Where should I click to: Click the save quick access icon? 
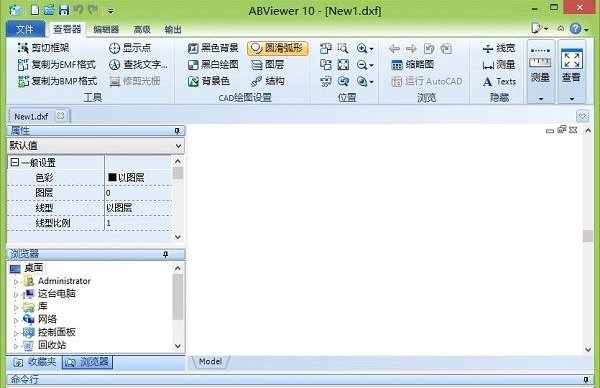[x=64, y=10]
